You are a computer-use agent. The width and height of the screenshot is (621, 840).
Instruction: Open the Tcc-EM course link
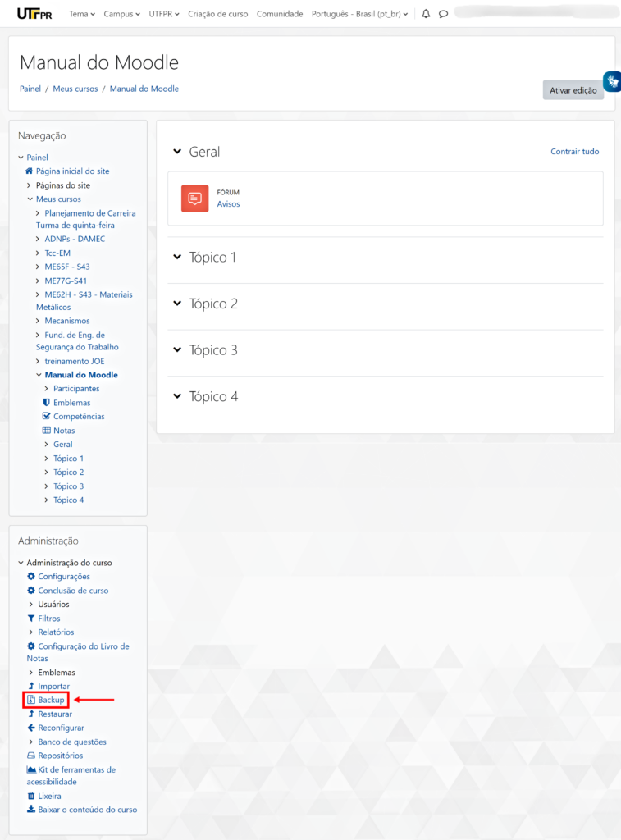click(x=57, y=253)
